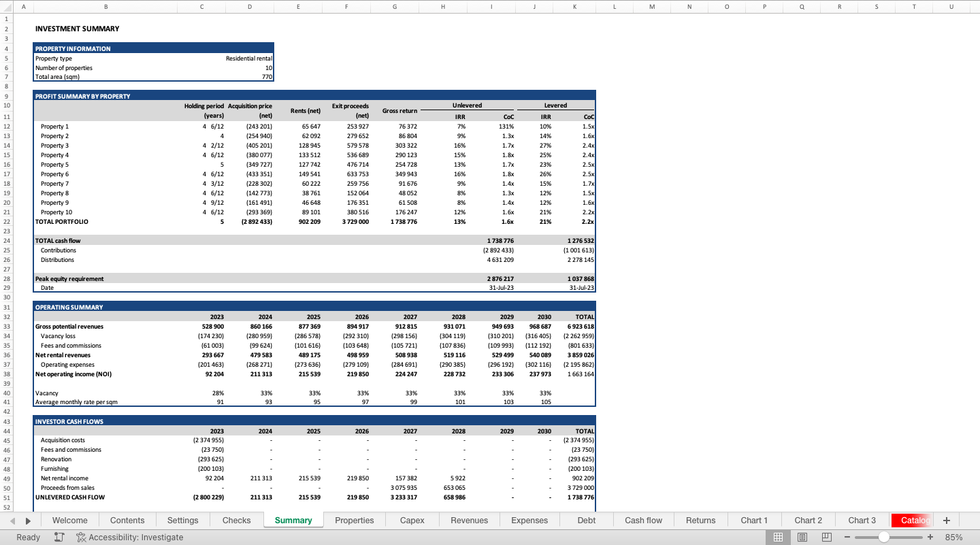Click the macro recording icon in the status bar
This screenshot has height=545, width=980.
click(x=59, y=537)
